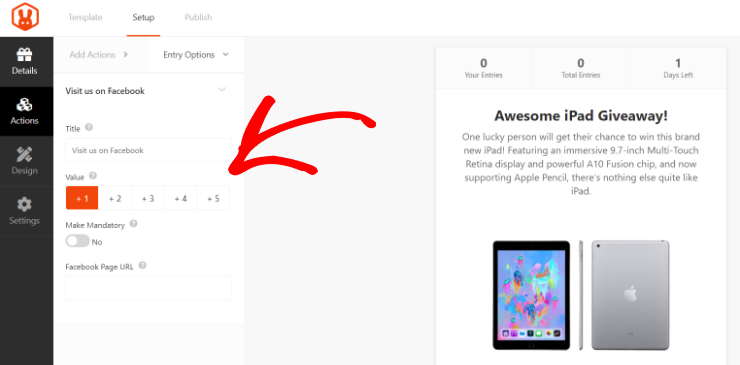Screen dimensions: 740x365
Task: Click the RafflePress rabbit logo
Action: click(x=25, y=17)
